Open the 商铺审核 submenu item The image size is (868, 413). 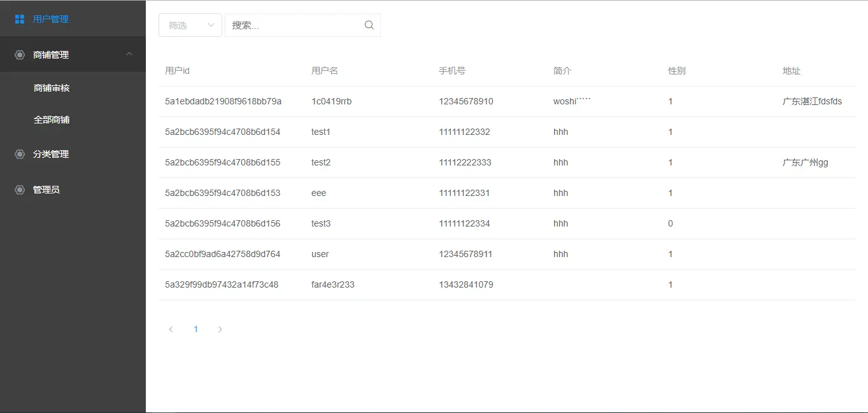point(73,88)
